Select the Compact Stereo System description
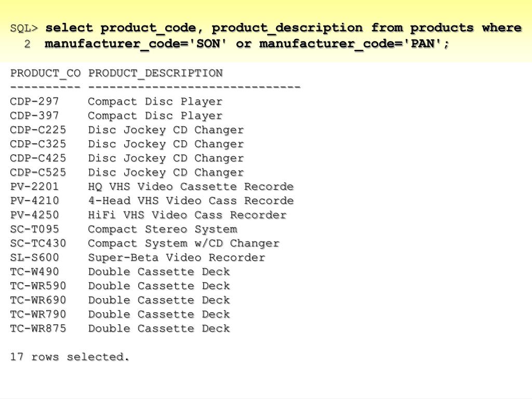The width and height of the screenshot is (532, 399). pos(163,229)
